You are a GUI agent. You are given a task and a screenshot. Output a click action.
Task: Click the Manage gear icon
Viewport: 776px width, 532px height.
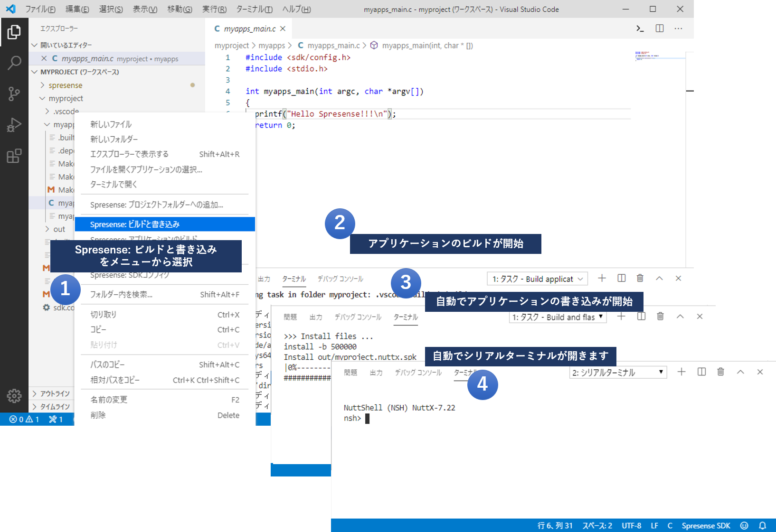click(x=14, y=395)
